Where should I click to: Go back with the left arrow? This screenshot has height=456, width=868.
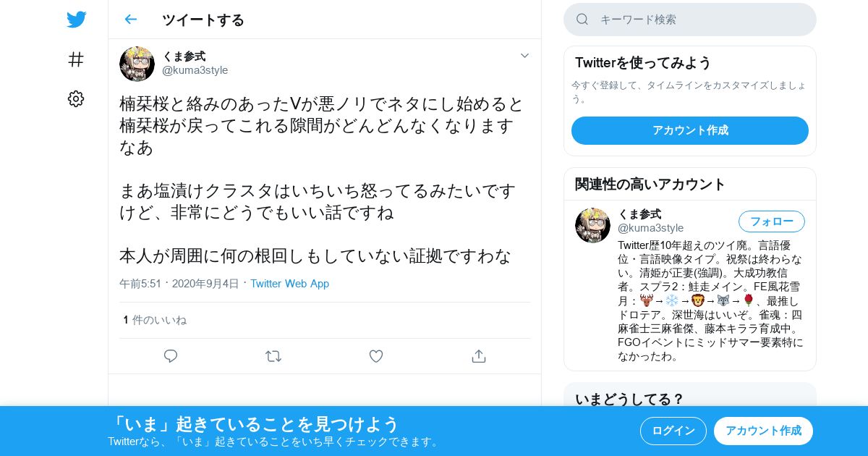(130, 20)
